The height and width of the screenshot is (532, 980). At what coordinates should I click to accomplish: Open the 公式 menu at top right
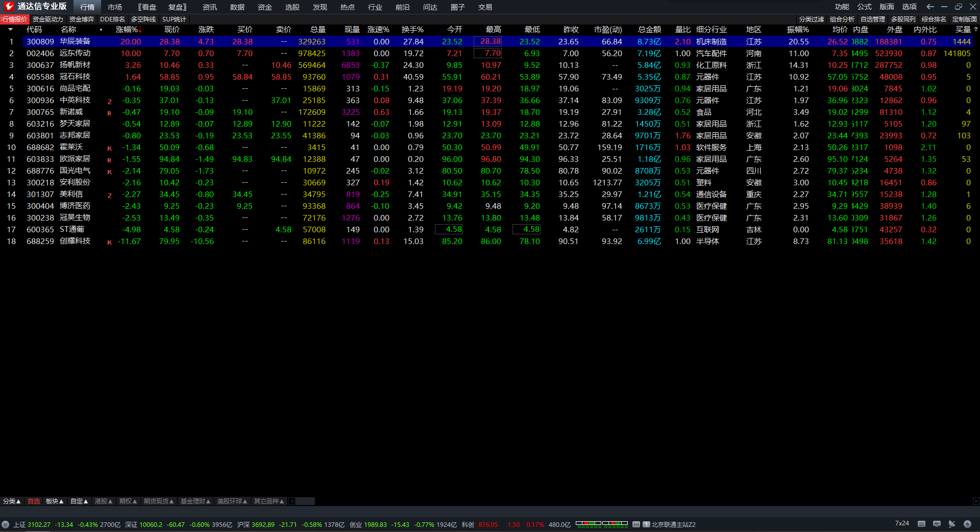pos(865,7)
